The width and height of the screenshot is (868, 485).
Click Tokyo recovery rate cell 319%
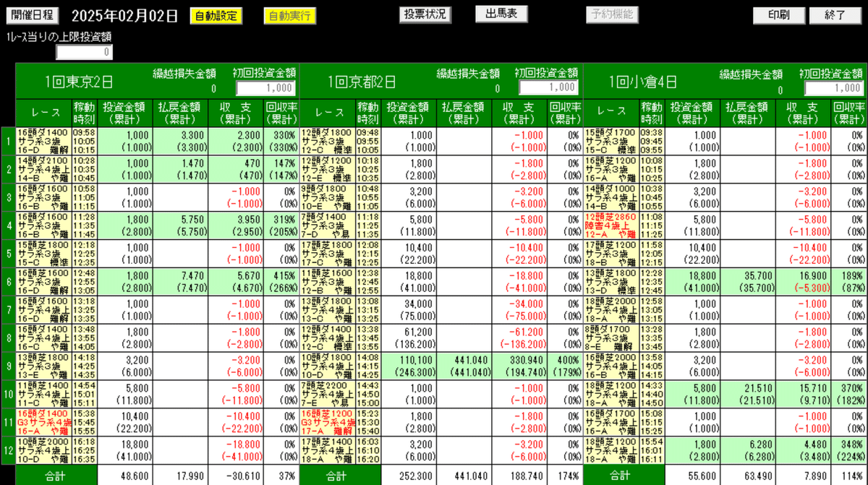point(281,224)
